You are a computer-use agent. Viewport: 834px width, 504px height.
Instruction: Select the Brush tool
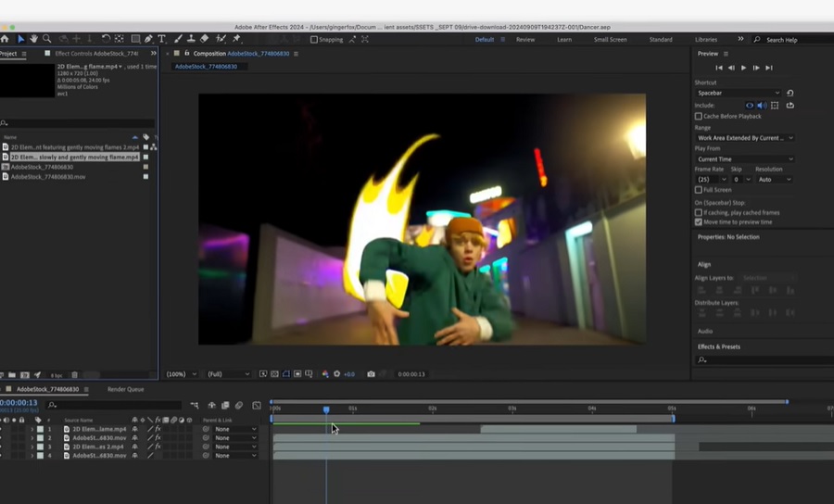coord(178,39)
